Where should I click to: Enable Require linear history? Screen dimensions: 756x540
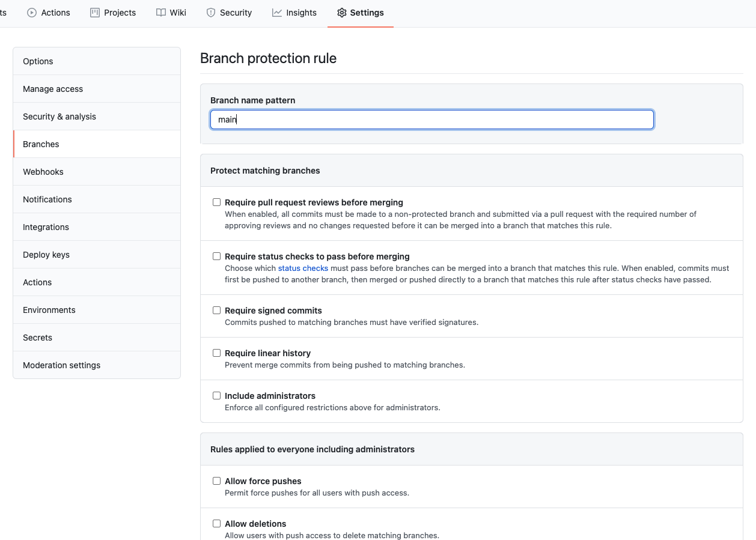(x=217, y=353)
